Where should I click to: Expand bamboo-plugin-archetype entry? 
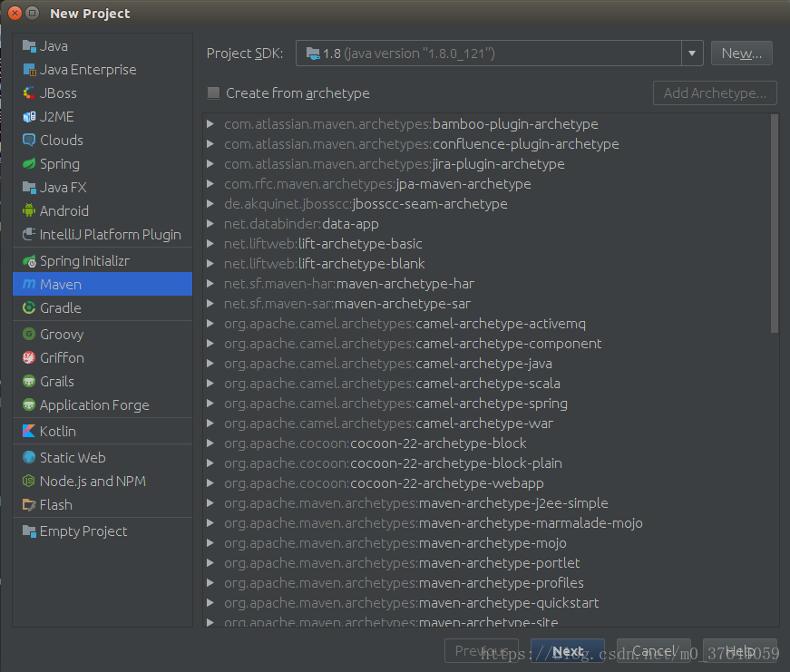click(x=210, y=124)
